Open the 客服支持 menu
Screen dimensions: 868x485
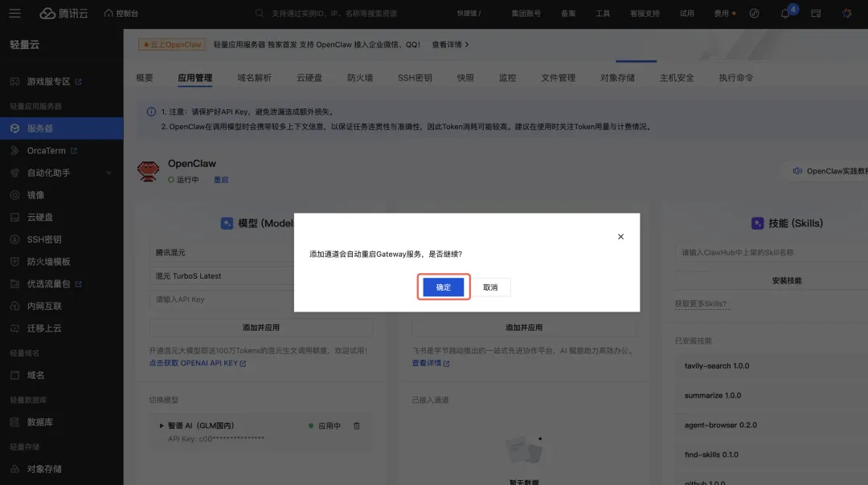[645, 14]
